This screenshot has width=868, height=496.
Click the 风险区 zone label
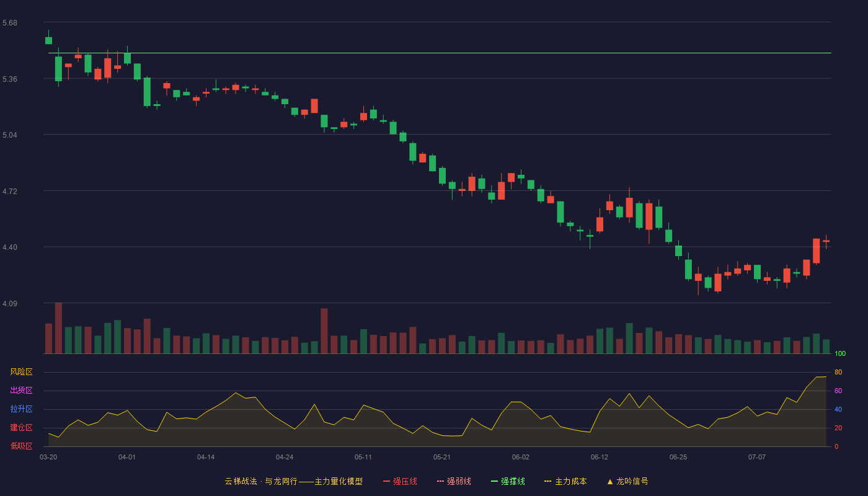tap(21, 372)
